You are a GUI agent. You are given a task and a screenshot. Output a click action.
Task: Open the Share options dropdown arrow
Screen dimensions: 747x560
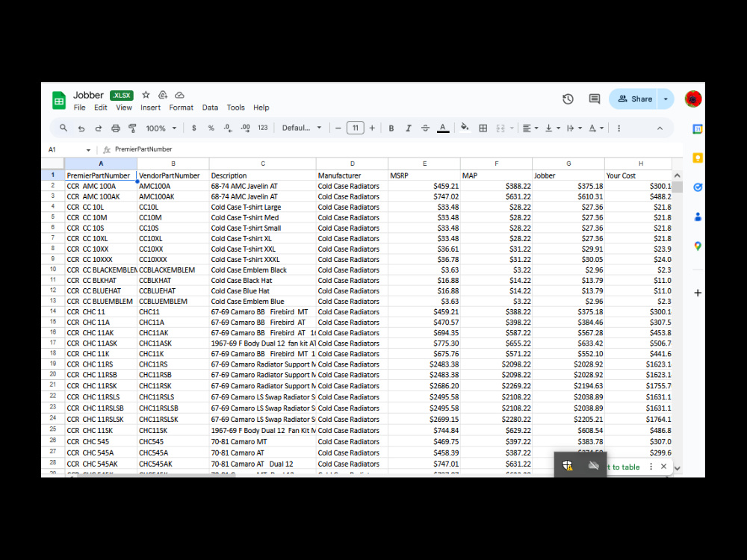(666, 99)
